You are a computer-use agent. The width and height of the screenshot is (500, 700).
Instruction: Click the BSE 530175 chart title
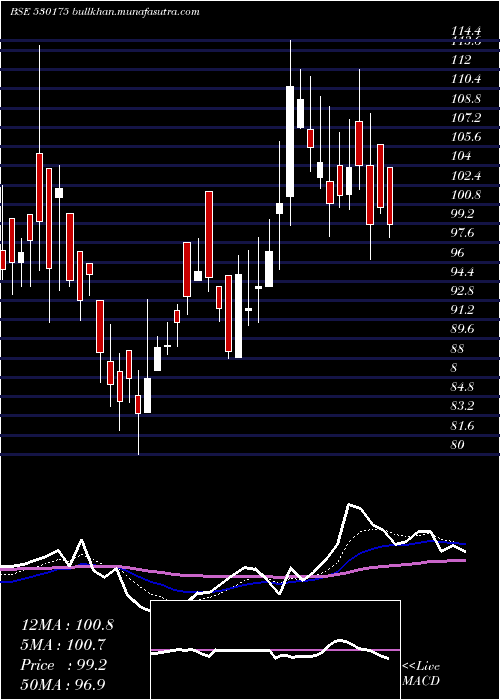pos(39,12)
